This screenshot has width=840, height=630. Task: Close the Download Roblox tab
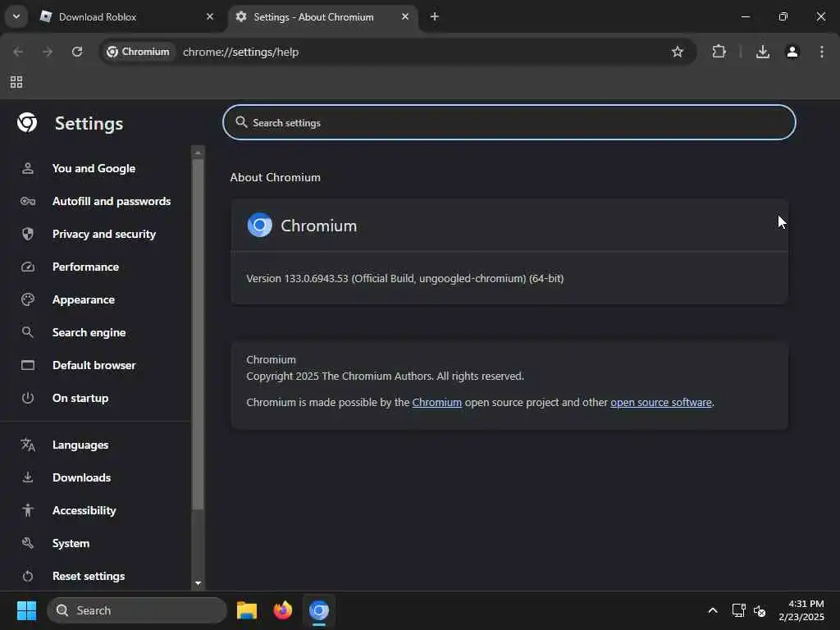tap(210, 16)
